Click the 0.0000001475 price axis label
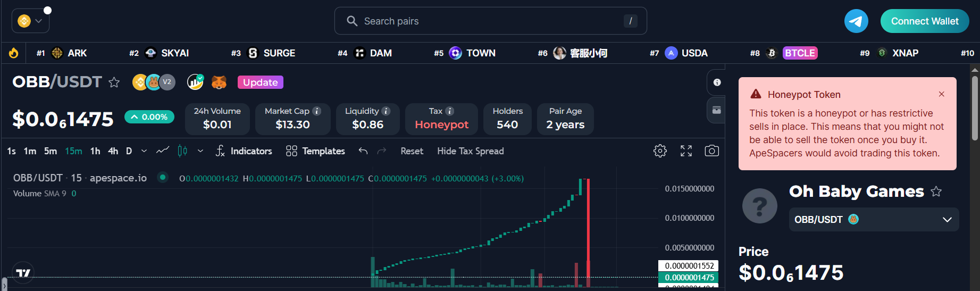 (689, 278)
